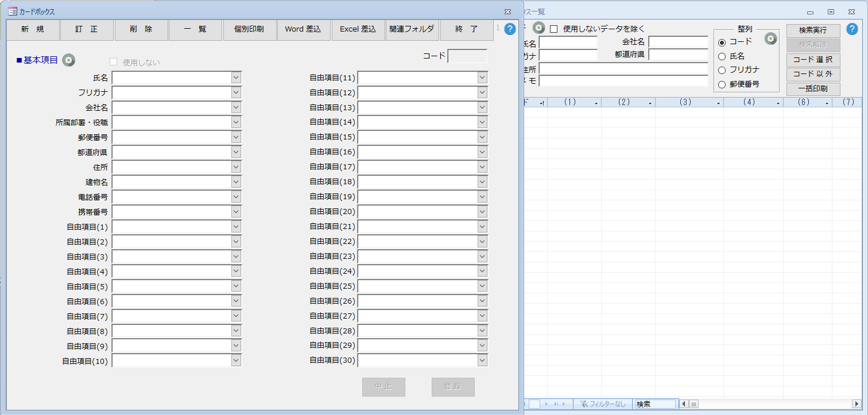Click the 会社名 search field in list window

pyautogui.click(x=679, y=42)
